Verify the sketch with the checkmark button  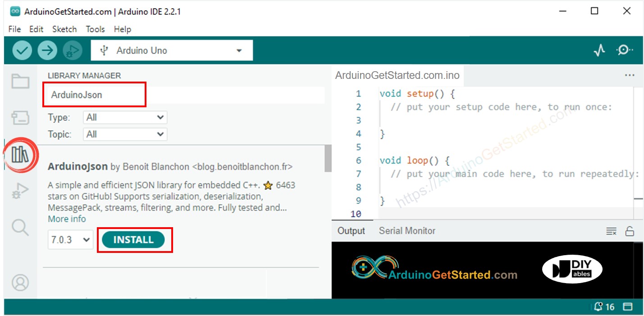[x=21, y=50]
